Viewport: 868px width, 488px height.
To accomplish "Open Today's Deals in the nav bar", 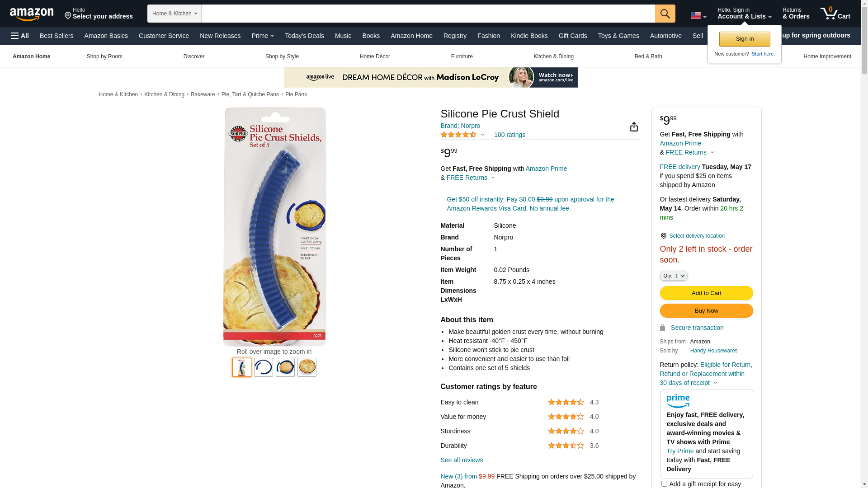I will click(304, 36).
